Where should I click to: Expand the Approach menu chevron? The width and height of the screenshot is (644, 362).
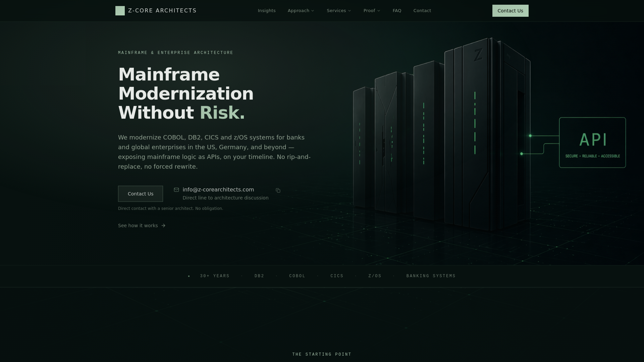pos(313,11)
